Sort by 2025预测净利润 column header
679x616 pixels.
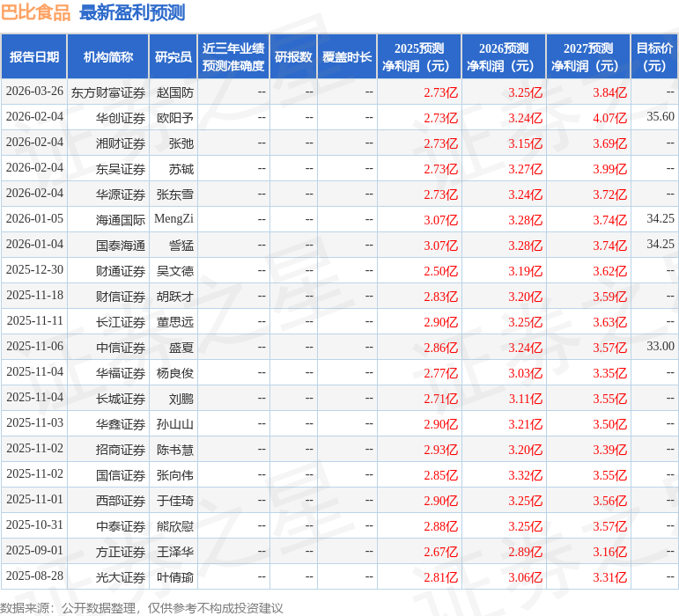(x=419, y=57)
